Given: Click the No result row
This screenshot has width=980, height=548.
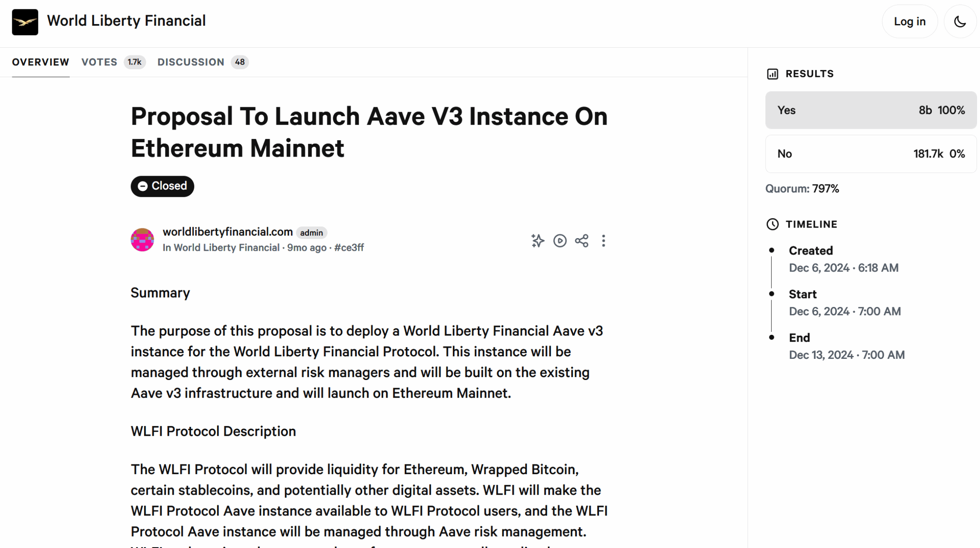Looking at the screenshot, I should [x=871, y=154].
